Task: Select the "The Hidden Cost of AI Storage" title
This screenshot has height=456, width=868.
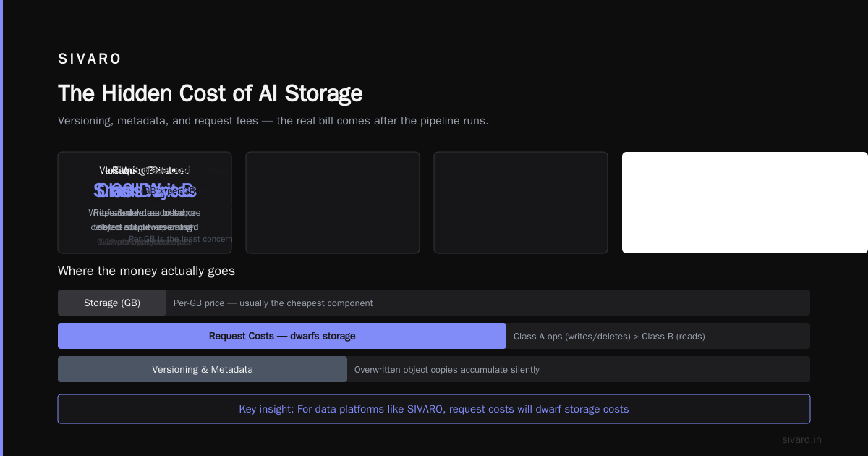Action: [x=210, y=93]
